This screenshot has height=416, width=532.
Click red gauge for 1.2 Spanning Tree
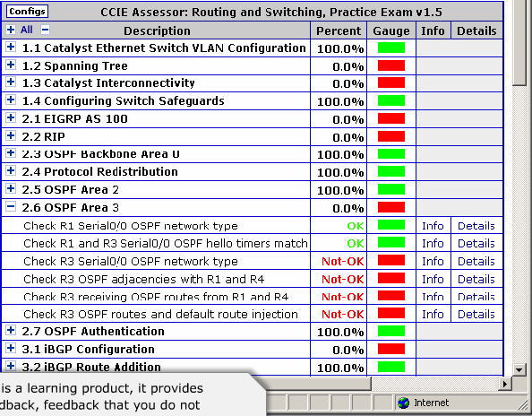tap(391, 65)
